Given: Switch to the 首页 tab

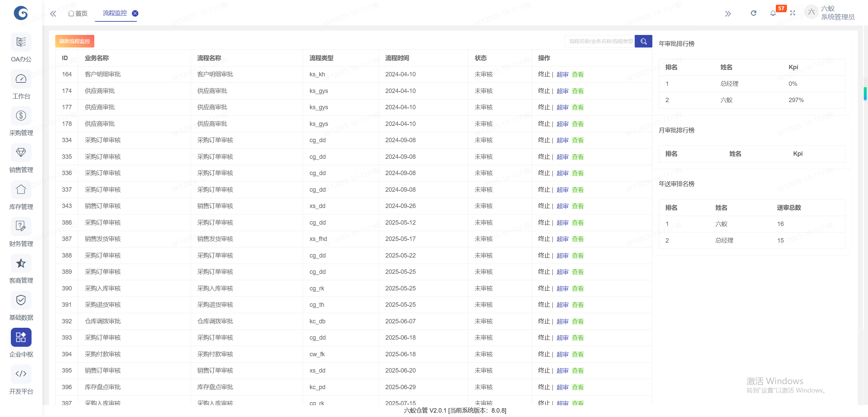Looking at the screenshot, I should pos(78,13).
